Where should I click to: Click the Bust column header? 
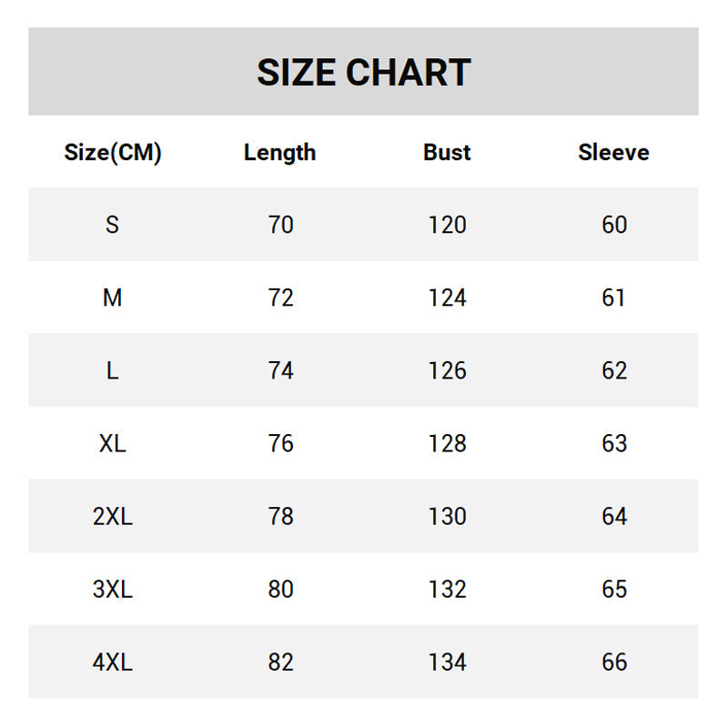[x=447, y=152]
